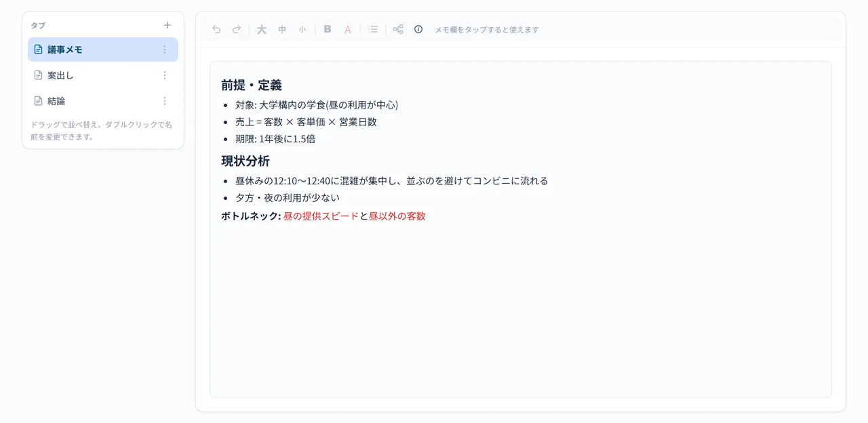Switch to the 結論 tab
The width and height of the screenshot is (868, 423).
click(x=103, y=101)
